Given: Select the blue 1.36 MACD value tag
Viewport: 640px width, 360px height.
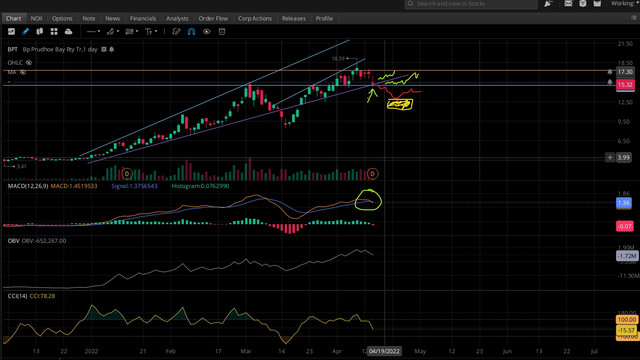Looking at the screenshot, I should (624, 203).
